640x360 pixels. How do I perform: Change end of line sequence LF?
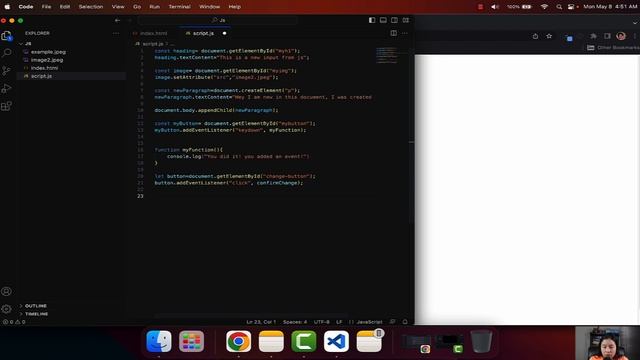[x=339, y=322]
